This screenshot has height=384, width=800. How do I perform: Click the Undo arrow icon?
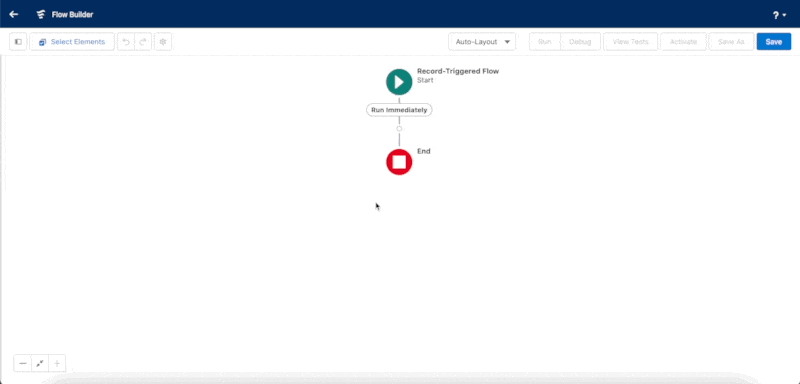(126, 42)
